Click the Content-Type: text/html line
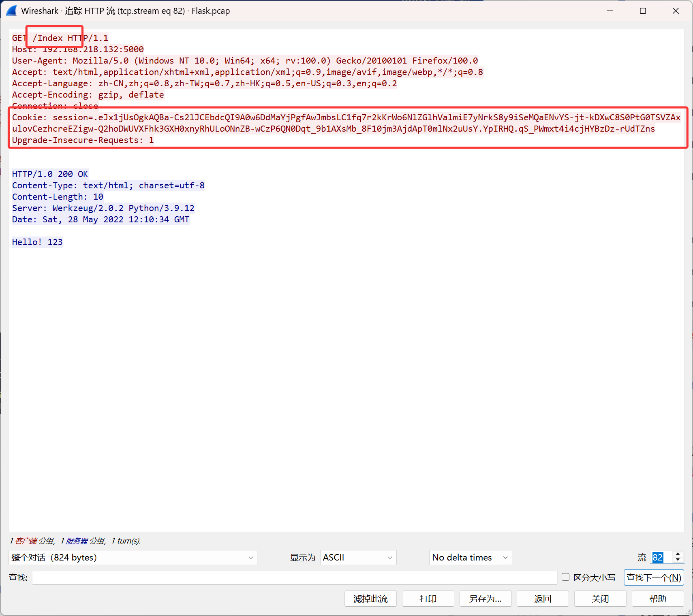 (x=108, y=185)
